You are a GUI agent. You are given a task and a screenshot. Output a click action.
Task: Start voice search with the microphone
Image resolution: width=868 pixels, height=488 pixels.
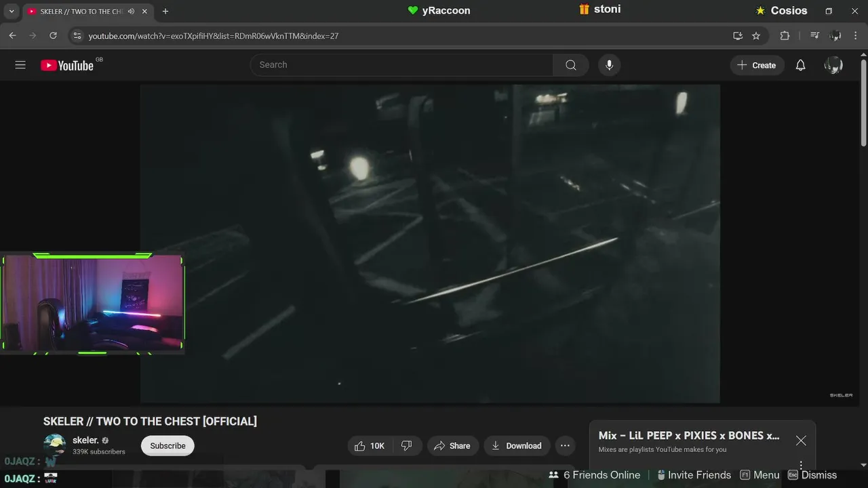(x=609, y=65)
